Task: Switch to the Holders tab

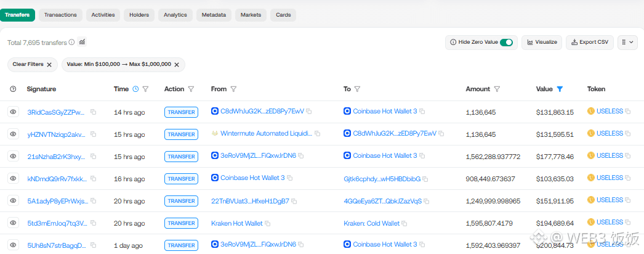Action: [x=139, y=14]
